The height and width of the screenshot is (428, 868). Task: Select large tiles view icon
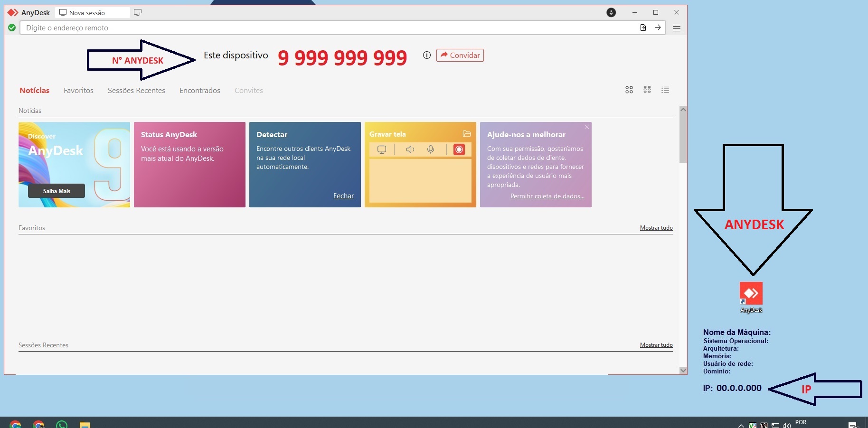click(x=629, y=90)
